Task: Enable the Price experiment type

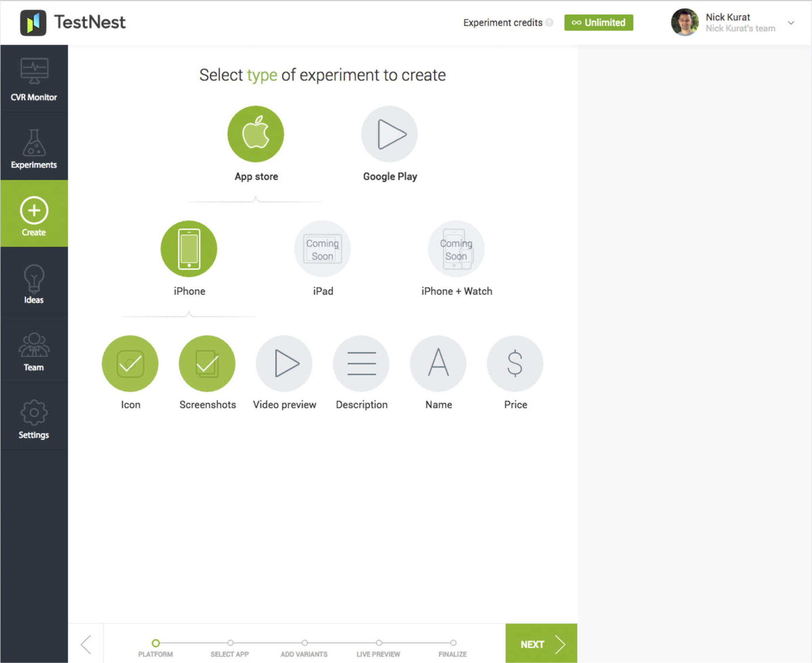Action: coord(515,363)
